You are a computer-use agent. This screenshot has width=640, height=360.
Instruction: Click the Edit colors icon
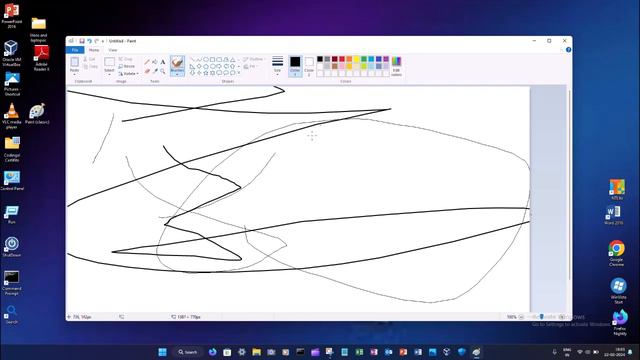[396, 66]
